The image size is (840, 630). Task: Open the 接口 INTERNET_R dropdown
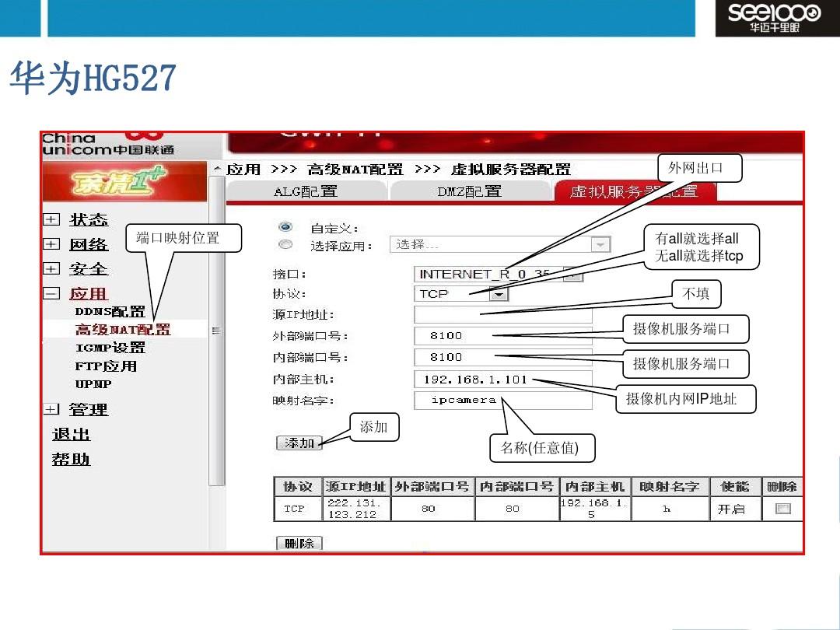[572, 275]
